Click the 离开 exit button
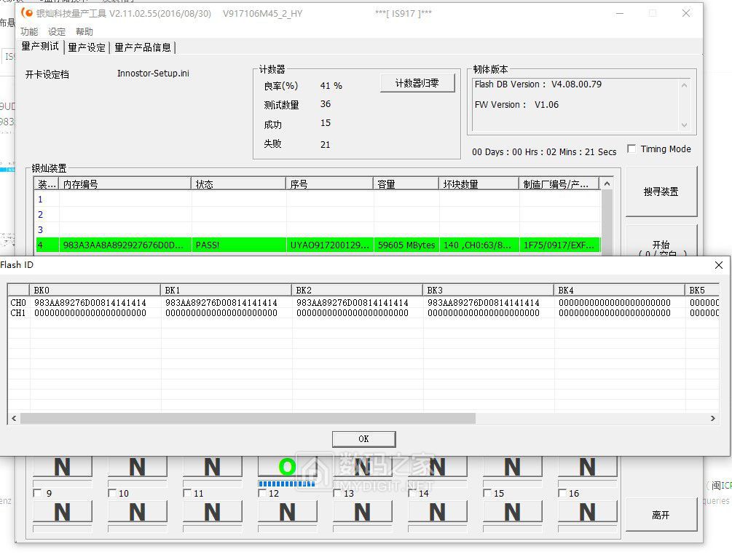Viewport: 732px width, 560px height. pos(662,514)
